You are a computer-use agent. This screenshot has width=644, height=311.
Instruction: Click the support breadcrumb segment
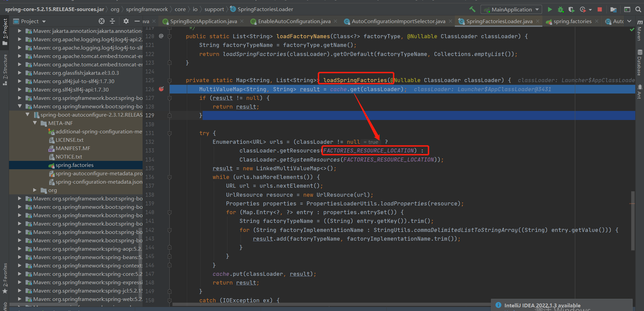coord(214,9)
